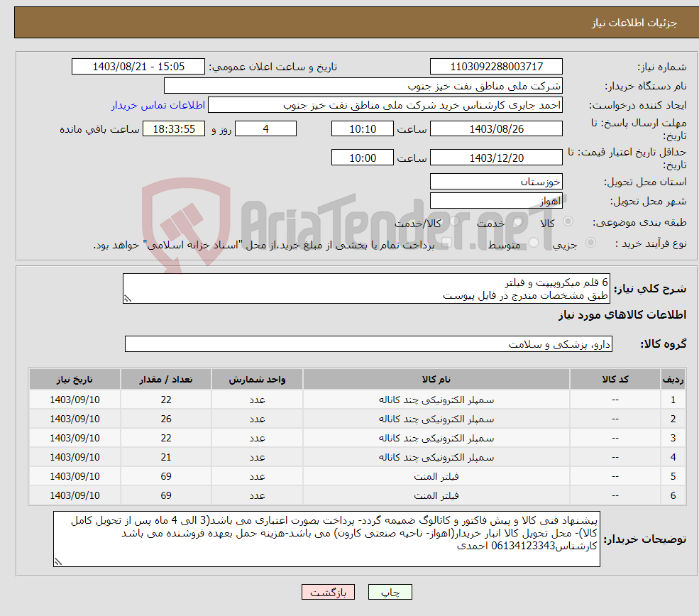Click the نام کالا column header
This screenshot has height=616, width=699.
pos(436,379)
